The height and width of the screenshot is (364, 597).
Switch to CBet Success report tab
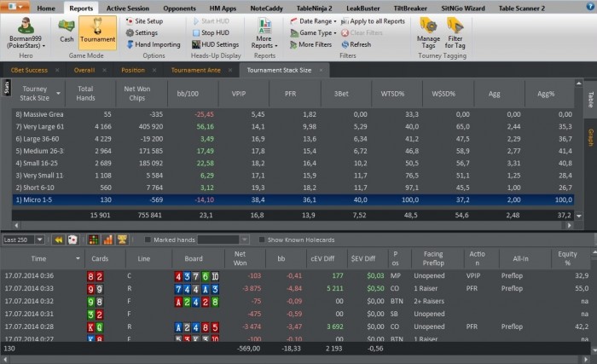point(29,70)
